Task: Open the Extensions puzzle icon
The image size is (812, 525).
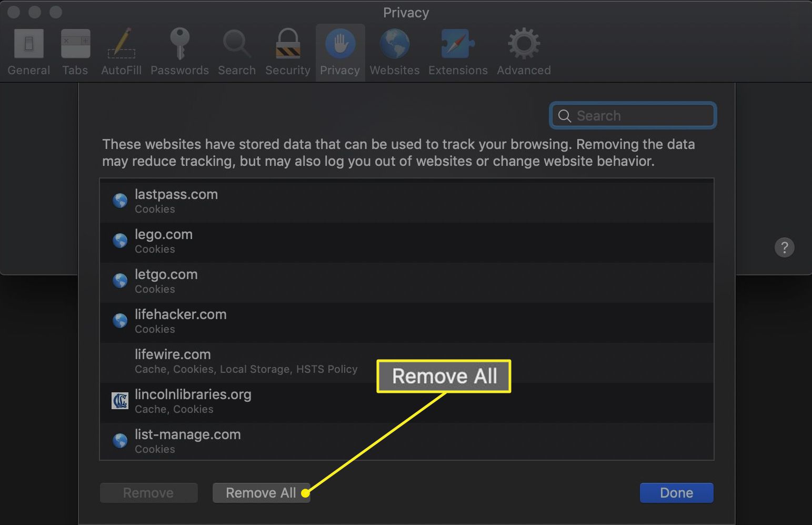Action: coord(458,43)
